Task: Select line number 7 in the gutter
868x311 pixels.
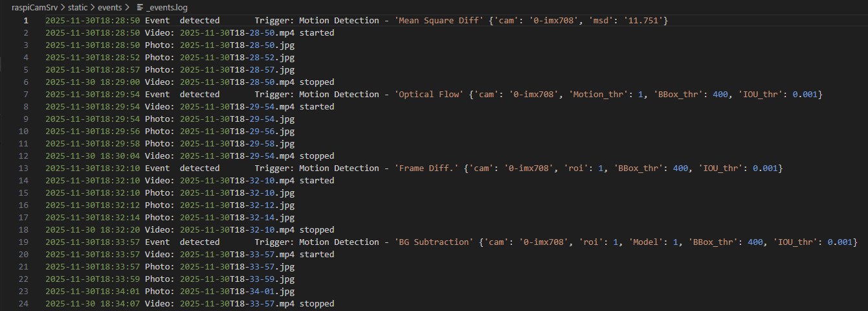Action: 27,95
